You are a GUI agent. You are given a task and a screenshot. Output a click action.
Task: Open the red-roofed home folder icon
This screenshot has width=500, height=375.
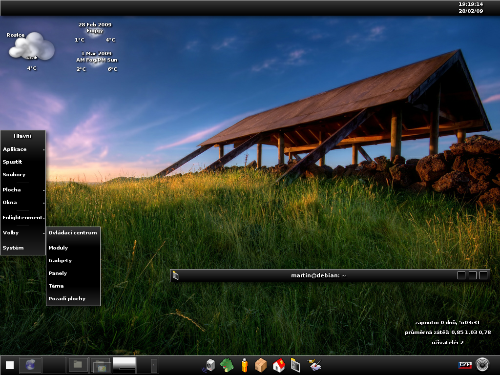tap(279, 365)
